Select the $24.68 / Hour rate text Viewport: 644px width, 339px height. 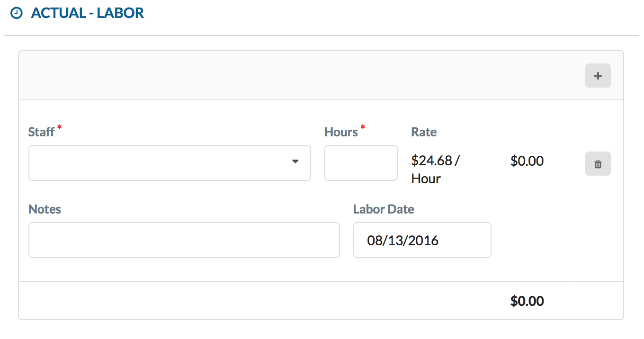click(x=436, y=169)
